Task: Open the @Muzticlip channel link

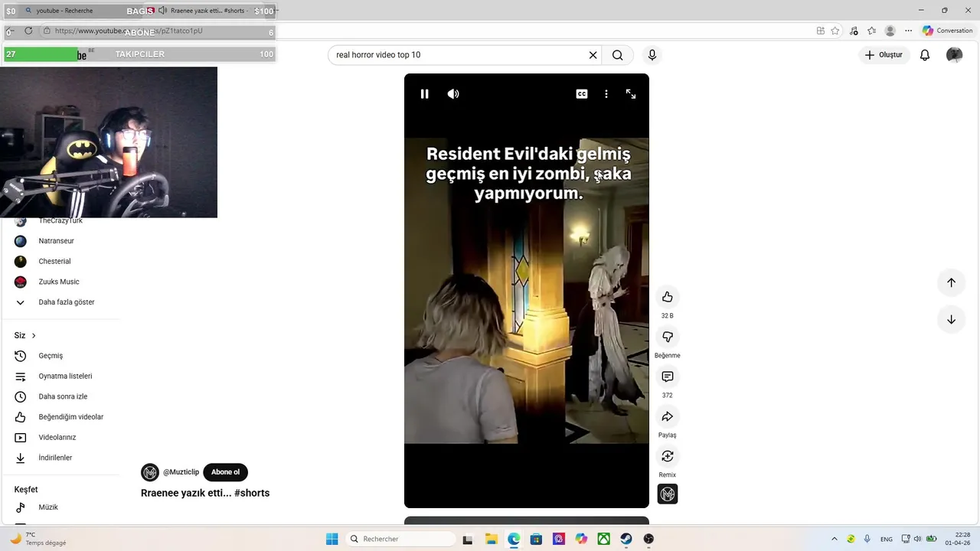Action: [181, 472]
